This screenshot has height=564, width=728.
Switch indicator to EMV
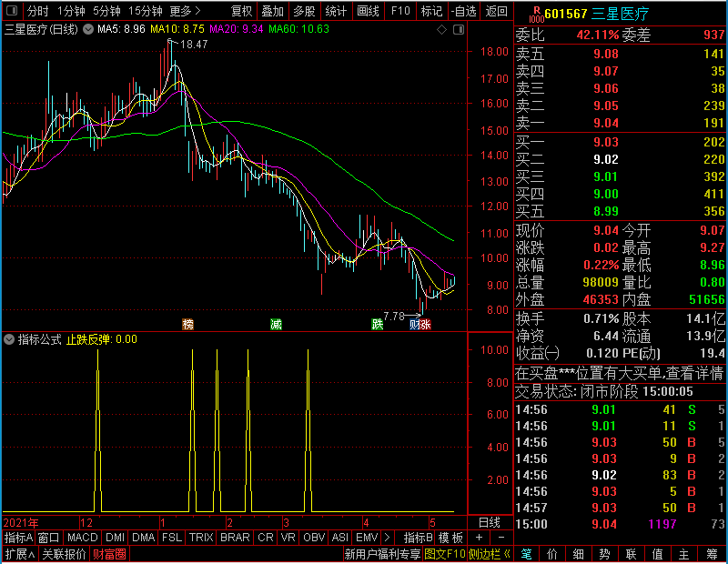pos(367,538)
